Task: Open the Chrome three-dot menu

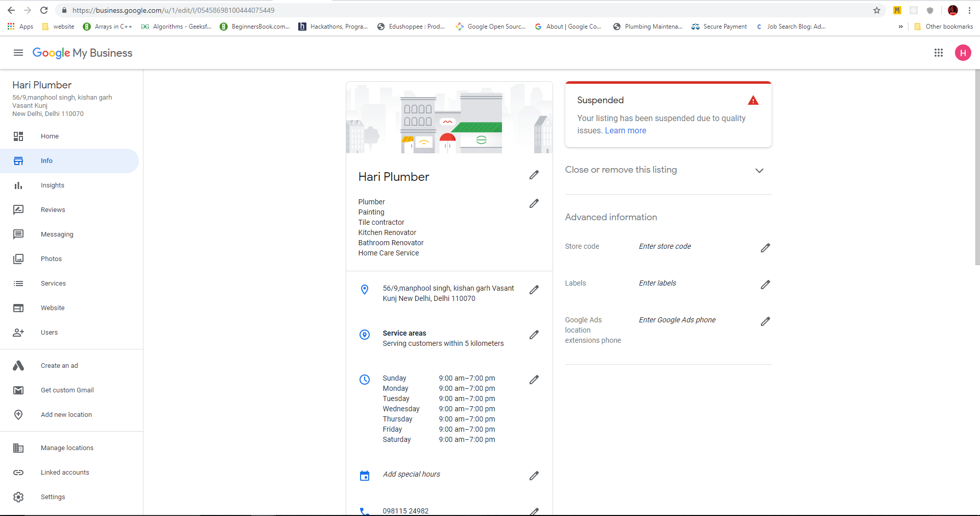Action: tap(969, 10)
